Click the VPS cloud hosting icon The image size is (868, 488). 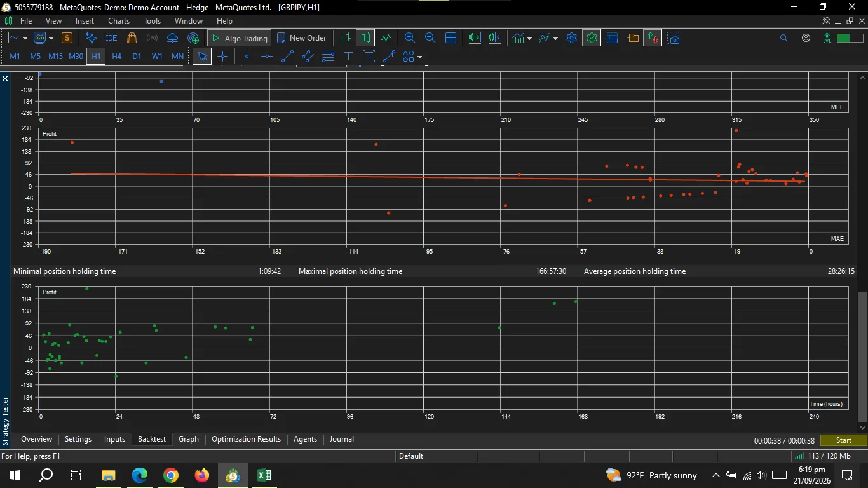[x=172, y=38]
